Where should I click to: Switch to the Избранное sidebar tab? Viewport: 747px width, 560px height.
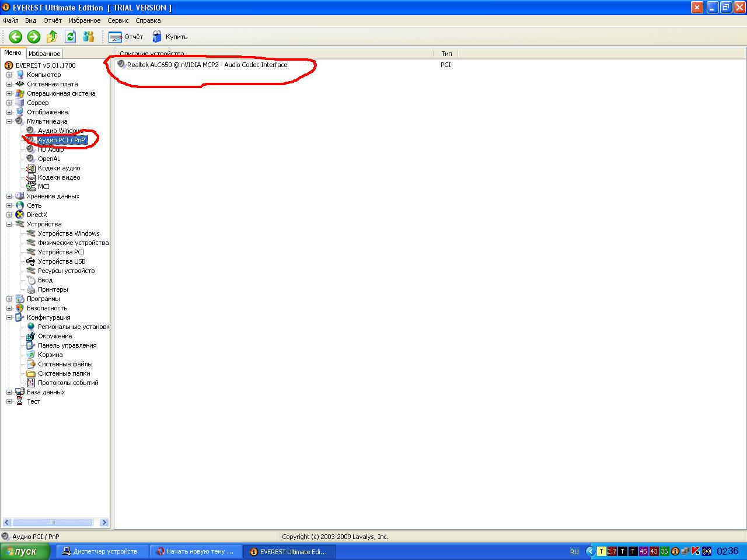click(x=44, y=53)
